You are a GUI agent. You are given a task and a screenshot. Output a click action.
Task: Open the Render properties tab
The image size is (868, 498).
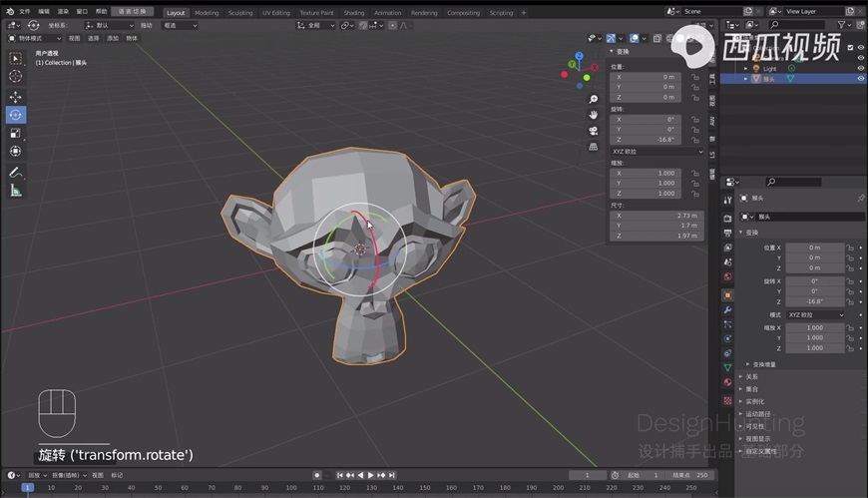pos(727,219)
